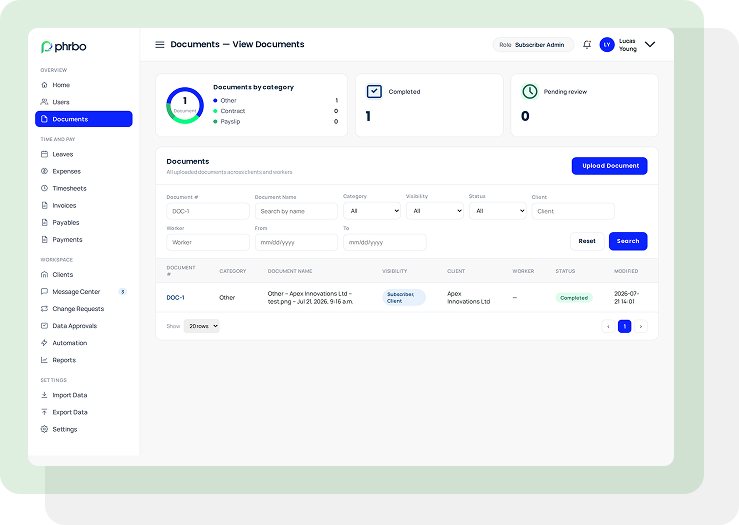Image resolution: width=739 pixels, height=525 pixels.
Task: Click the phrbo logo
Action: pos(64,47)
